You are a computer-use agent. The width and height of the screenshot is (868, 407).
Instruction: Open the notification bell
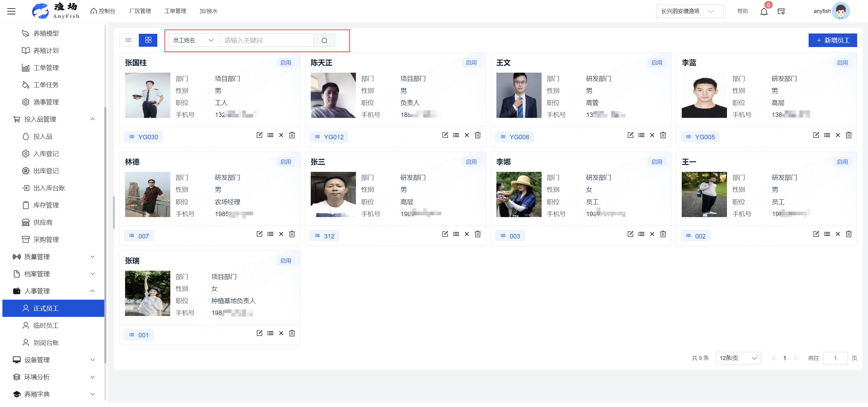pos(763,11)
